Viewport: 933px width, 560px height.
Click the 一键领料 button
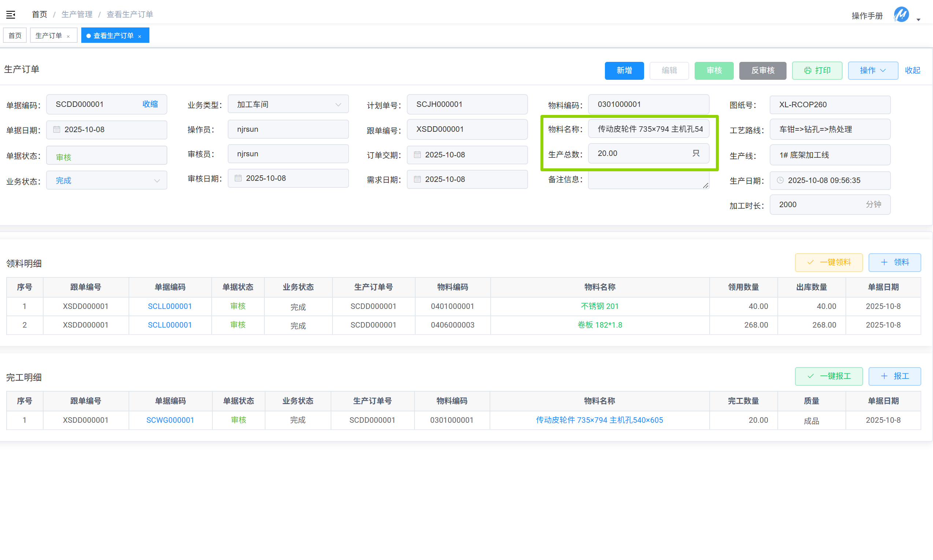pos(828,262)
